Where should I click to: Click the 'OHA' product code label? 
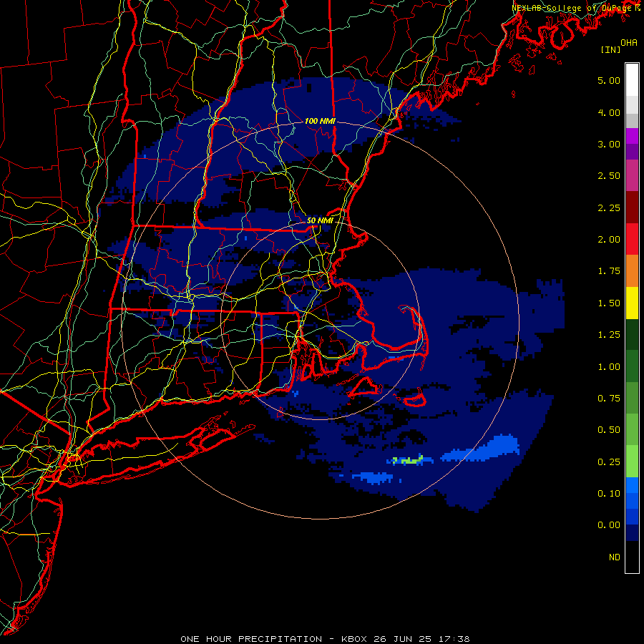point(629,43)
